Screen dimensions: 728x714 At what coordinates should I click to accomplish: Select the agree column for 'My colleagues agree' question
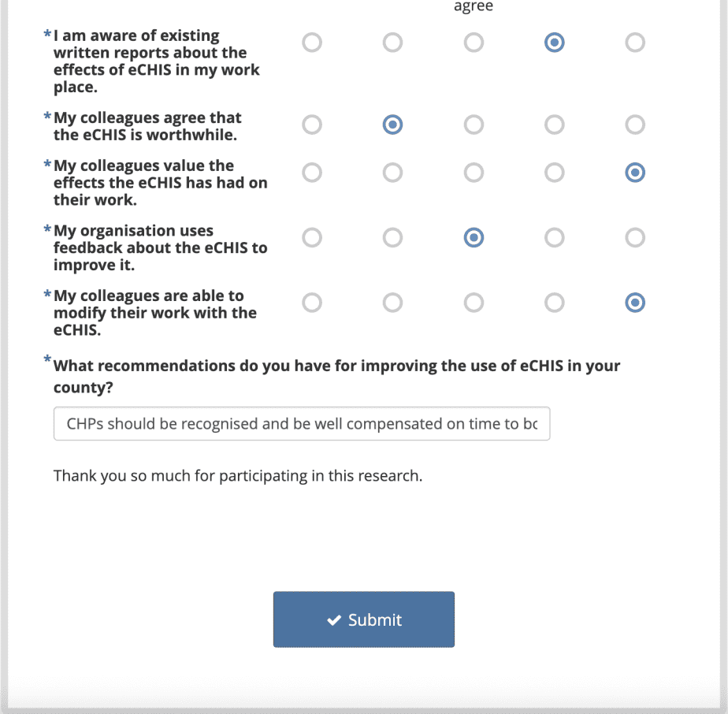[554, 125]
